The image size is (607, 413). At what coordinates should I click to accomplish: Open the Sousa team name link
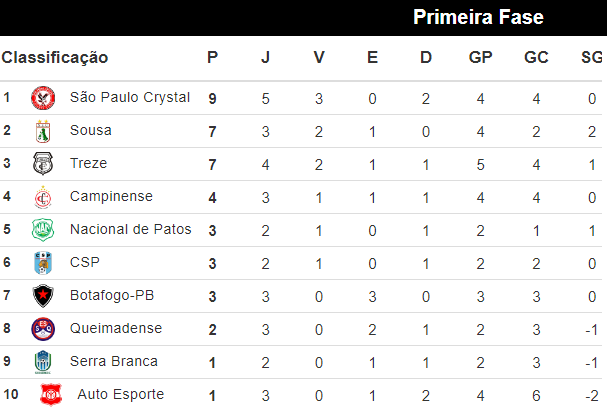coord(91,131)
